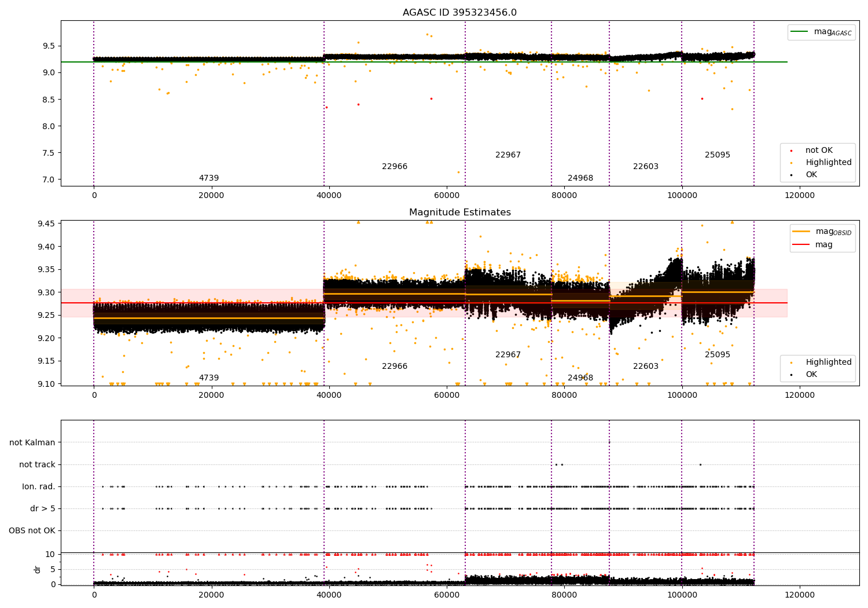Click 'OK' legend entry in Magnitude Estimates plot
This screenshot has height=608, width=868.
811,374
